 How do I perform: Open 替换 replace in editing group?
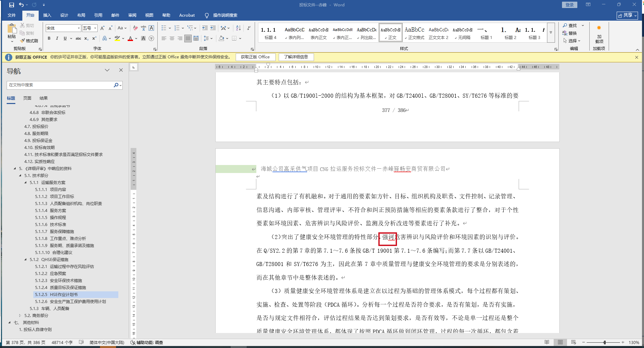pyautogui.click(x=570, y=33)
